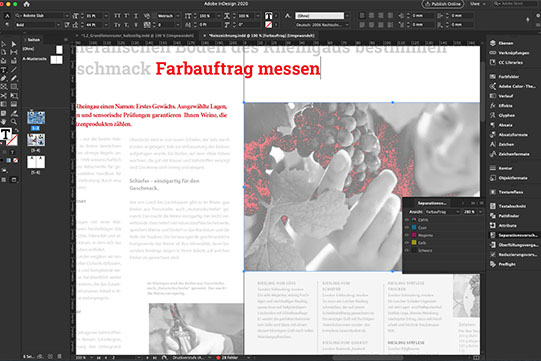Image resolution: width=541 pixels, height=361 pixels.
Task: Click the Adobe Stock search field
Action: [516, 4]
